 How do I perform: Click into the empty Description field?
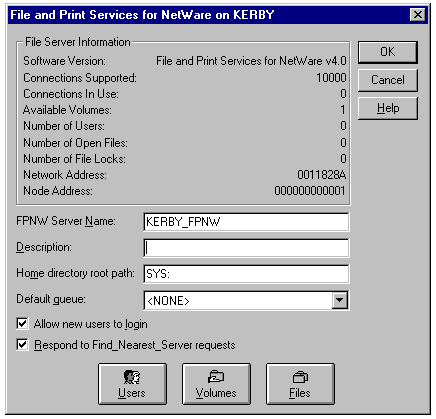point(246,248)
